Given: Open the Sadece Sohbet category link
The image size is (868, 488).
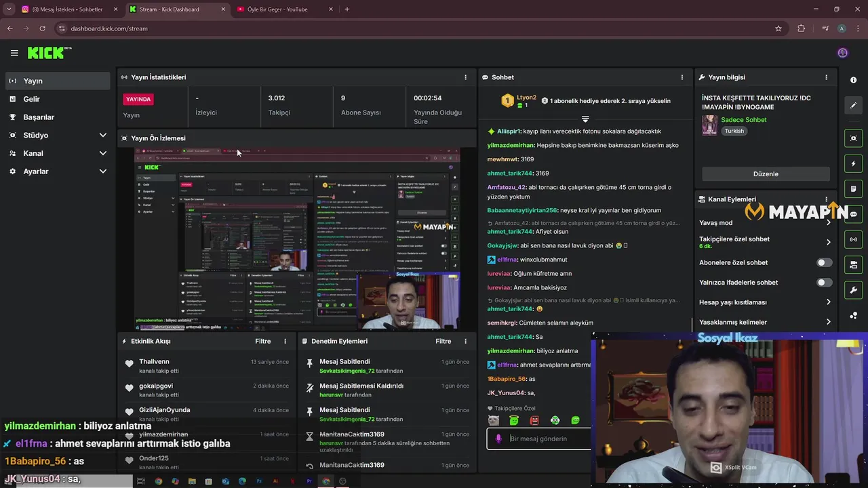Looking at the screenshot, I should [x=744, y=120].
